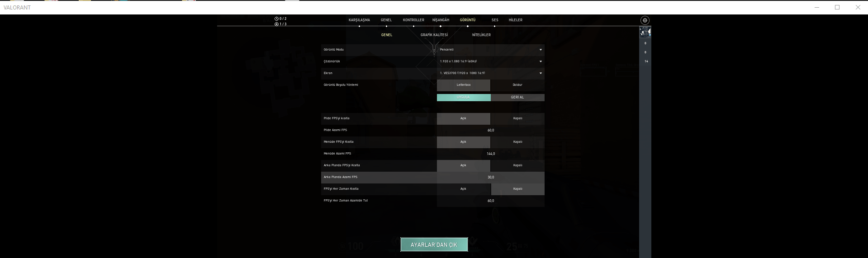Choose Letterbox for Görüntü Boyutu Yöntemi
This screenshot has width=868, height=258.
(464, 85)
